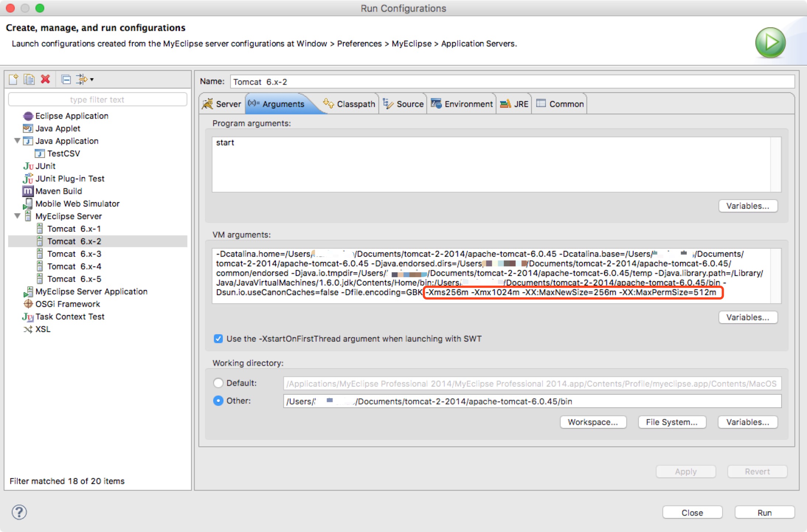This screenshot has height=532, width=807.
Task: Click the Program arguments vertical scrollbar
Action: [776, 165]
